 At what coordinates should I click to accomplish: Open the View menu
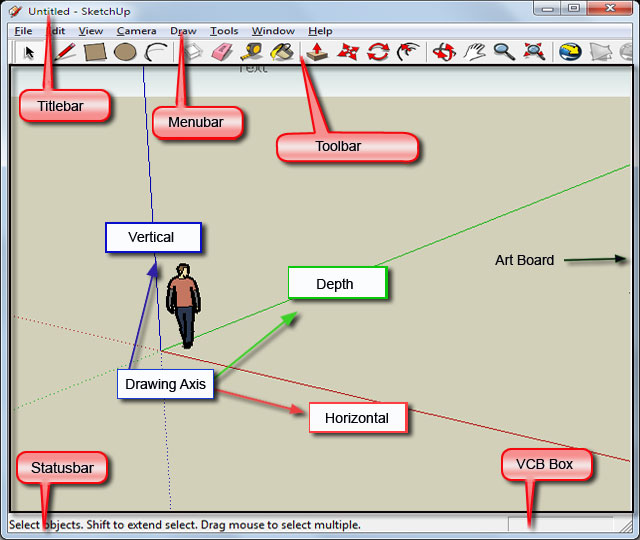click(91, 31)
